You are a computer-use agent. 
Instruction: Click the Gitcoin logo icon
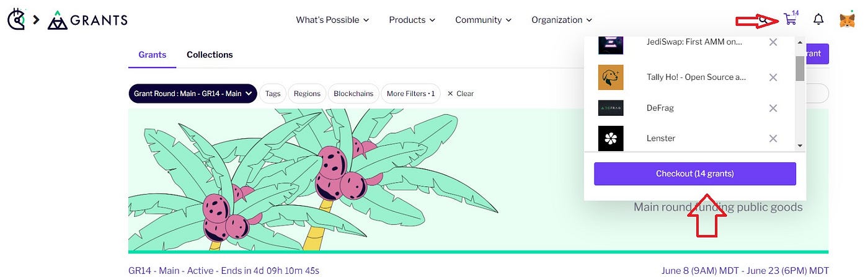click(17, 20)
